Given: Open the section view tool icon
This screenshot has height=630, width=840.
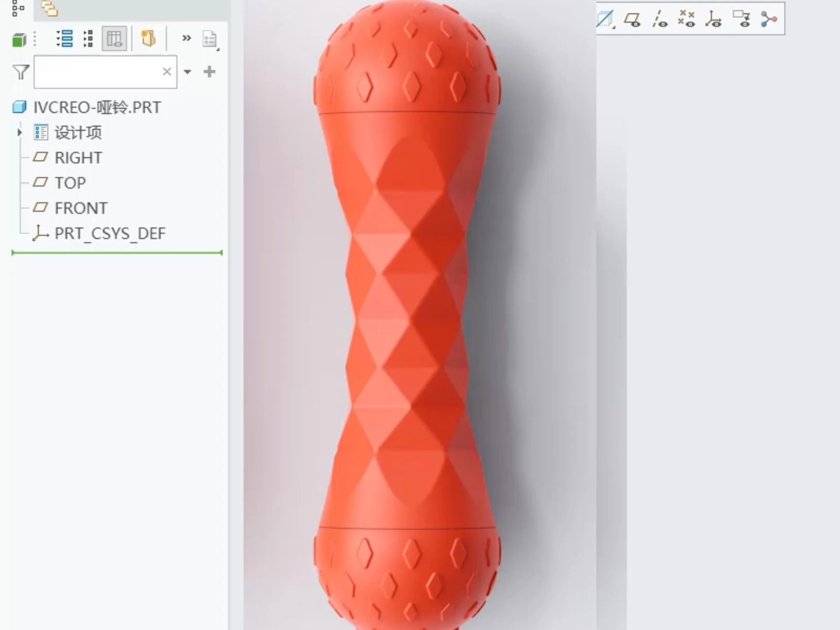Looking at the screenshot, I should point(605,19).
